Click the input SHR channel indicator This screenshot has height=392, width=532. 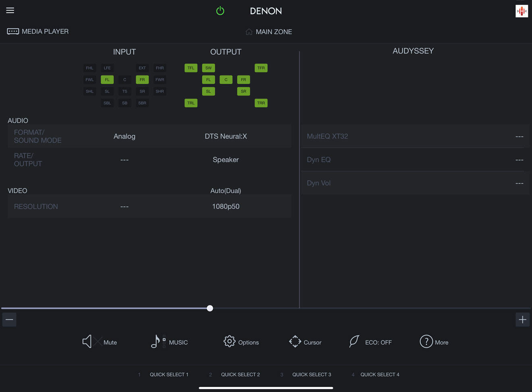click(x=160, y=91)
